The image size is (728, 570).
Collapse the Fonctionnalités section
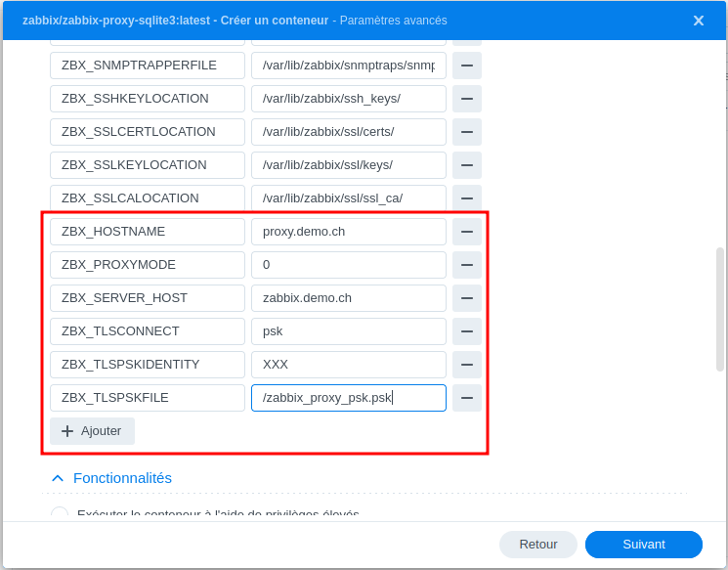coord(111,478)
